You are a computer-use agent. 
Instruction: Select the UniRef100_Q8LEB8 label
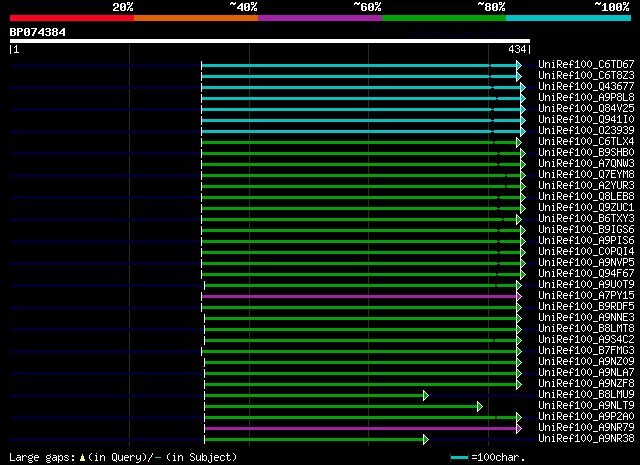pyautogui.click(x=586, y=197)
